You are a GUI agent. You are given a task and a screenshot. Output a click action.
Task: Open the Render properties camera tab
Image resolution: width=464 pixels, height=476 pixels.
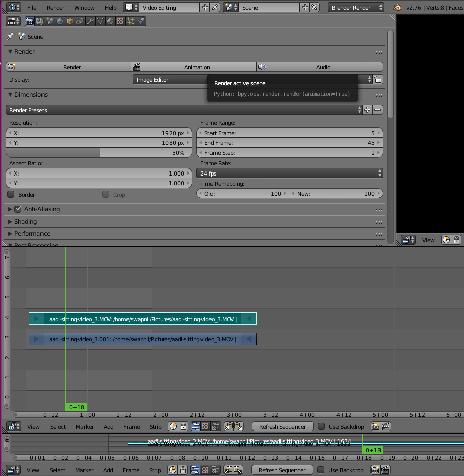coord(30,21)
